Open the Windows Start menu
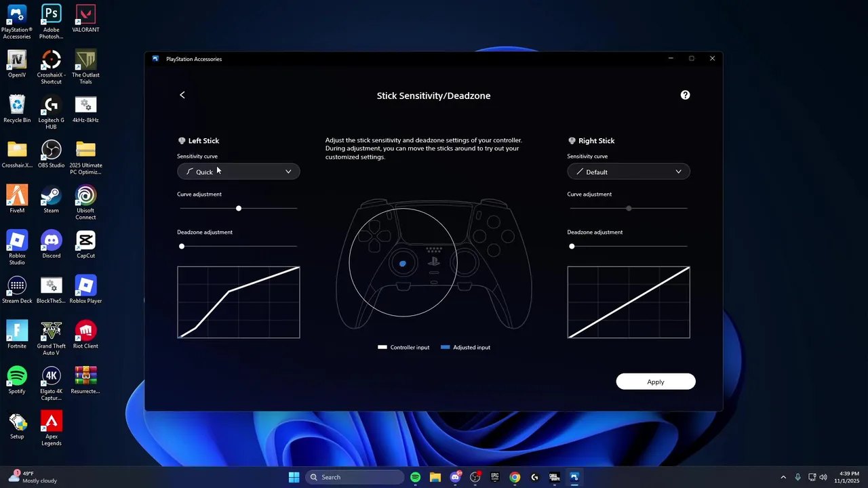868x488 pixels. click(294, 477)
